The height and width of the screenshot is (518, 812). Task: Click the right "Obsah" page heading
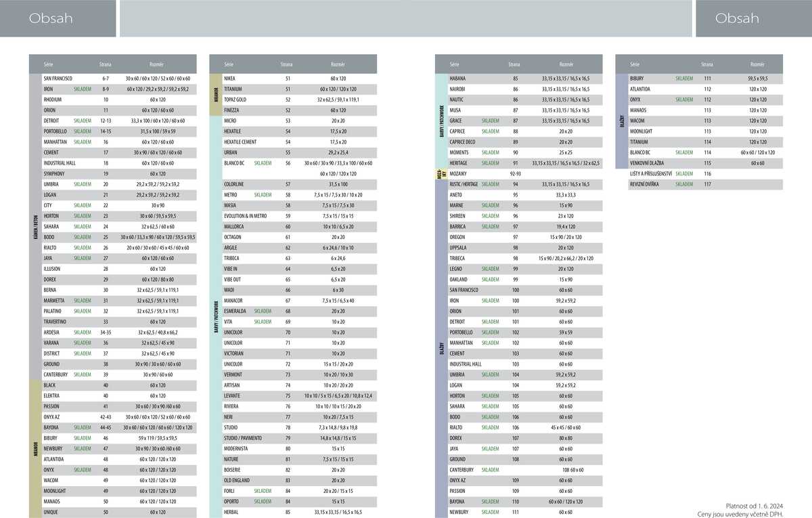[x=737, y=18]
